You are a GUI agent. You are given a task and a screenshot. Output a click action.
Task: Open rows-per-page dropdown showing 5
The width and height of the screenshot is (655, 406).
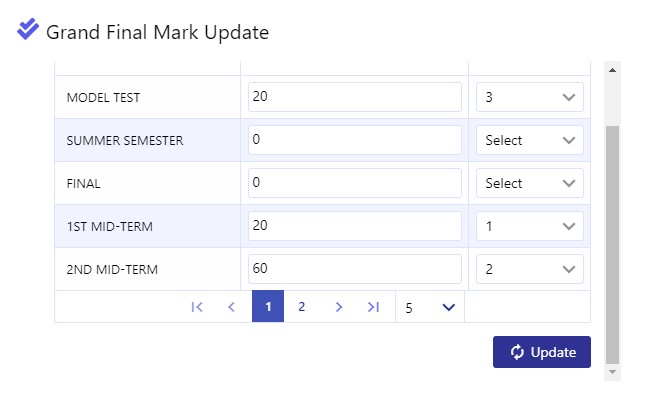click(x=430, y=307)
